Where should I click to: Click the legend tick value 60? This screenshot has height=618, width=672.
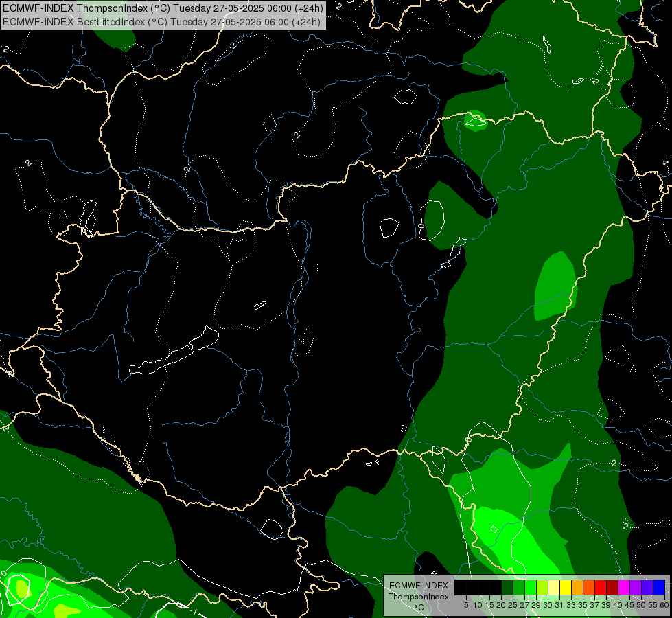pos(664,605)
